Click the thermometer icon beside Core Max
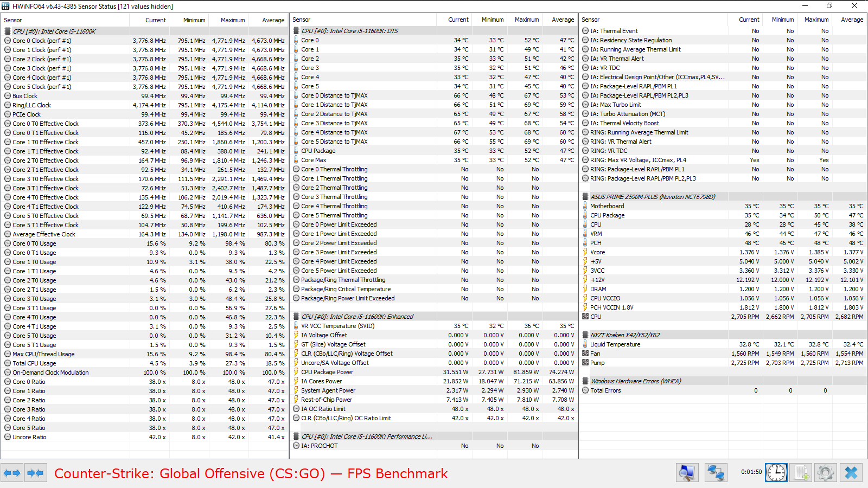 click(296, 160)
